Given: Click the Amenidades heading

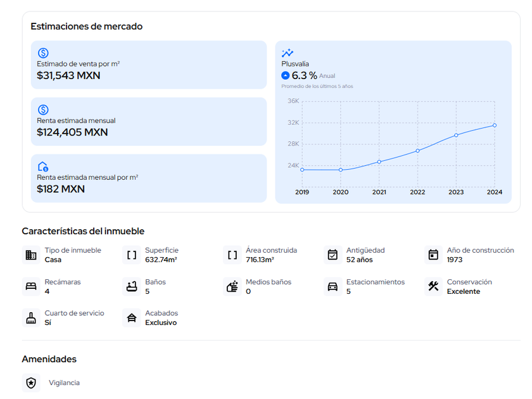Looking at the screenshot, I should click(49, 359).
